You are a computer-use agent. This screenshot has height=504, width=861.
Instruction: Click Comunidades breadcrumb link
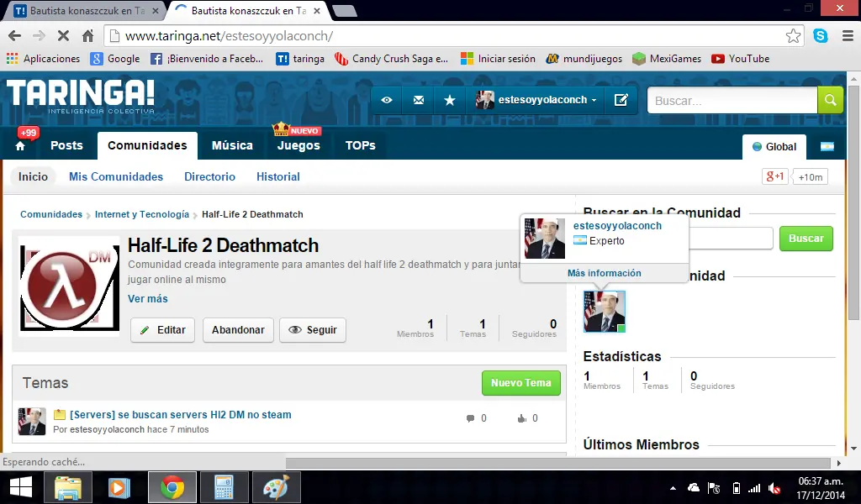(51, 214)
